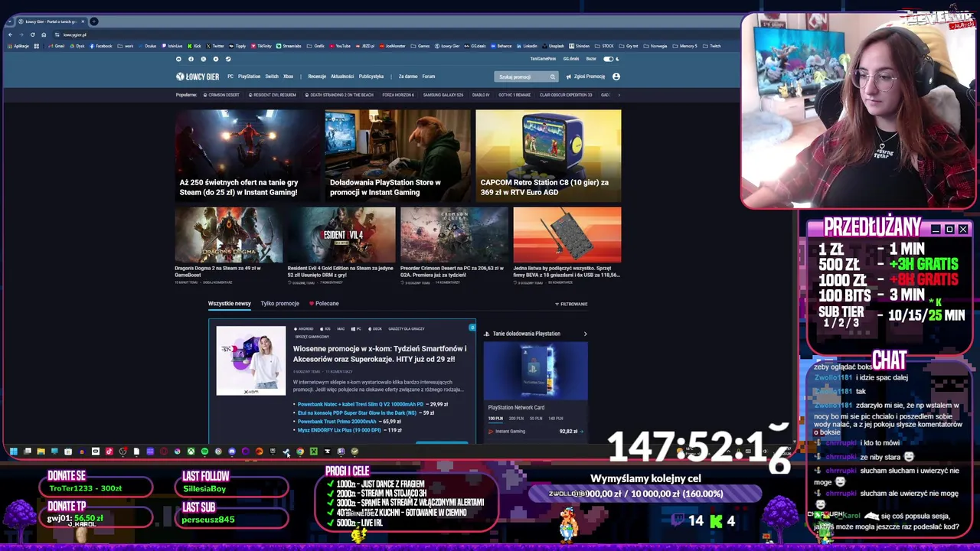980x551 pixels.
Task: Open the Facebook bookmark
Action: coord(101,46)
